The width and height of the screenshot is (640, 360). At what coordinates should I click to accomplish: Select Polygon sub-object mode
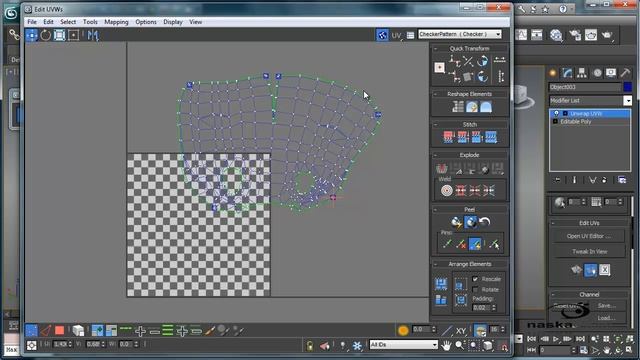tap(60, 330)
